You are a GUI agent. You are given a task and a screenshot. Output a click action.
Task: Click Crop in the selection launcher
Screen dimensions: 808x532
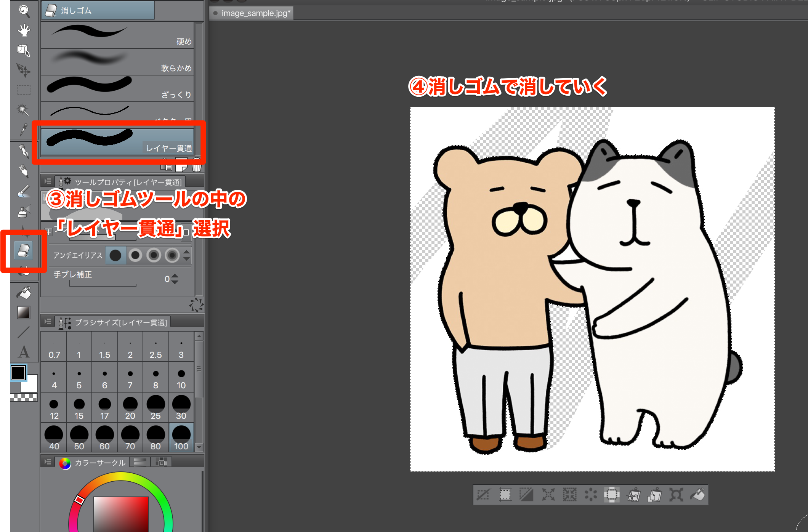pyautogui.click(x=505, y=495)
